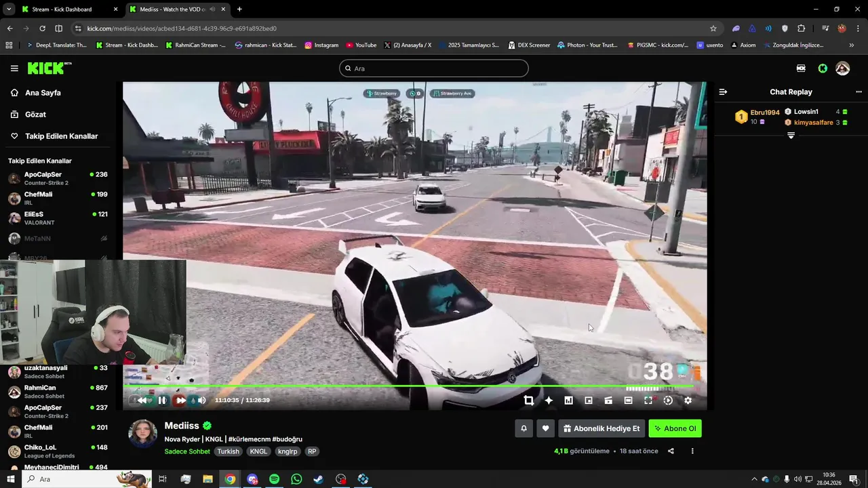Viewport: 868px width, 488px height.
Task: Click Abone Ol subscribe button
Action: click(x=675, y=428)
